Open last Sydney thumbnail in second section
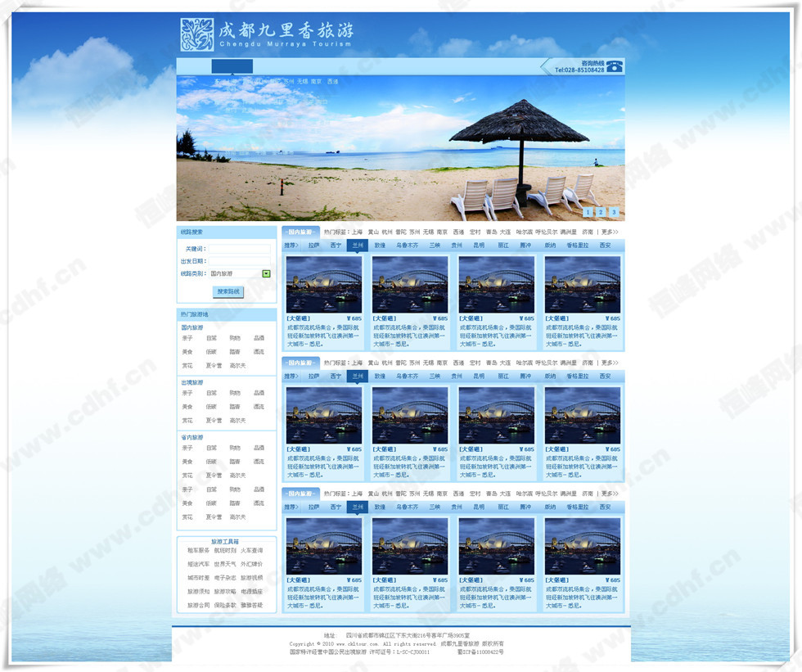Viewport: 802px width, 672px height. coord(582,415)
